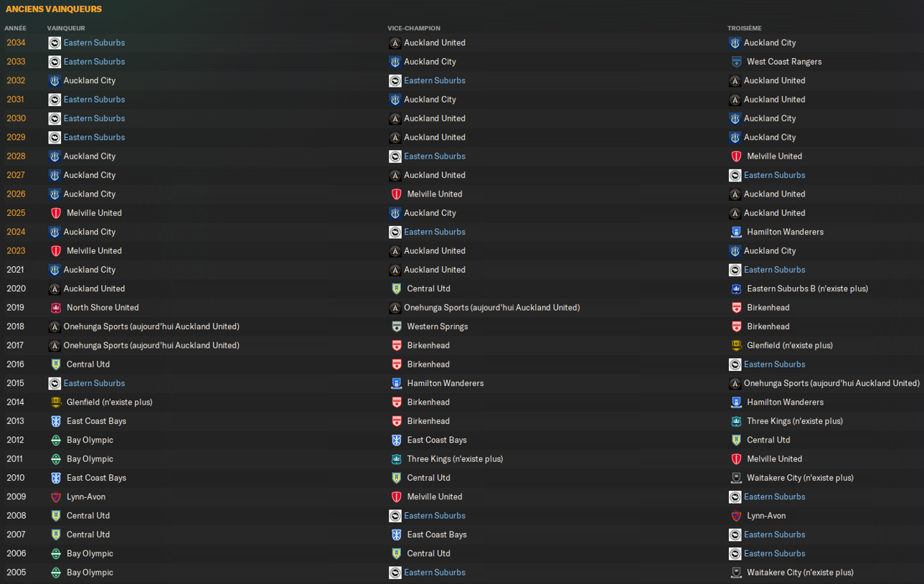Click Eastern Suburbs crest for 2034 winner
This screenshot has width=924, height=584.
pos(55,43)
